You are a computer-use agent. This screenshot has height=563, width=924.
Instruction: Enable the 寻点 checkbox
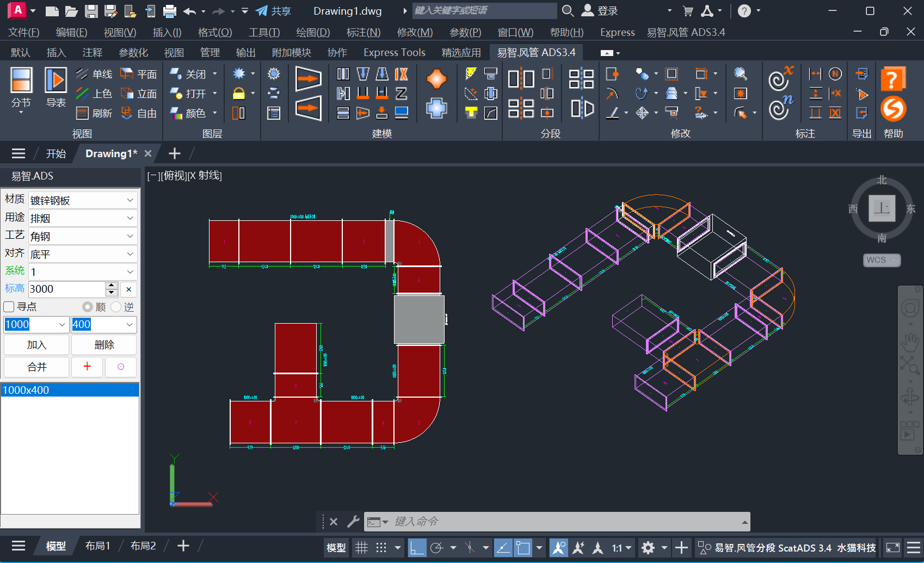(x=9, y=307)
